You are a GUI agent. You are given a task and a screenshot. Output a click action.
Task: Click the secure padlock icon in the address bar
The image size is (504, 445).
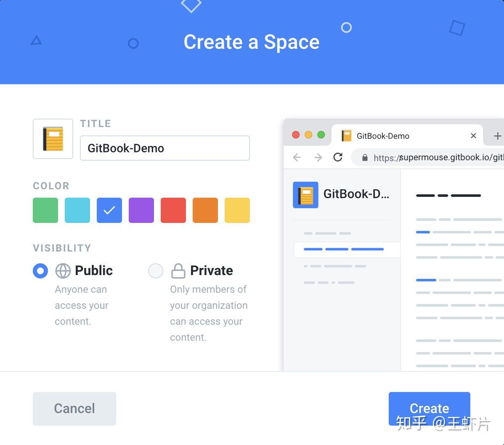coord(363,157)
